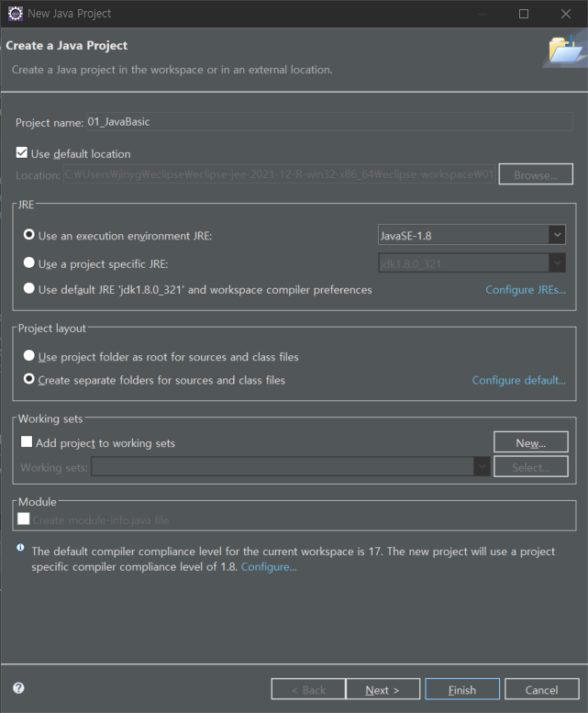The image size is (588, 713).
Task: Maximize the New Java Project dialog
Action: pyautogui.click(x=524, y=14)
